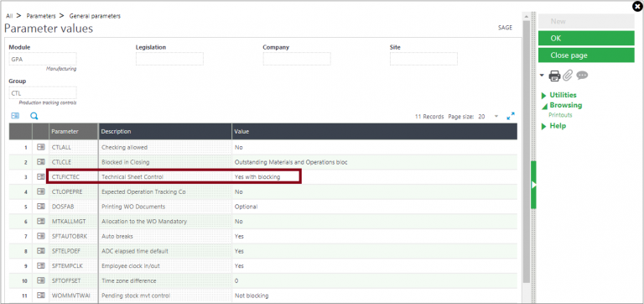Click the grid search magnifier icon
The height and width of the screenshot is (304, 644).
pos(34,116)
